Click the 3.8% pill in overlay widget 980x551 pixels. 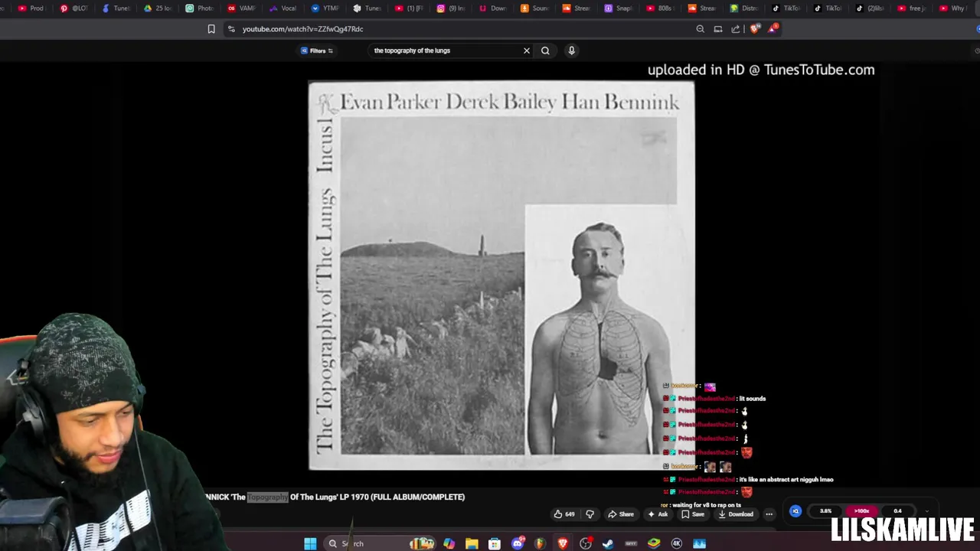click(x=825, y=511)
